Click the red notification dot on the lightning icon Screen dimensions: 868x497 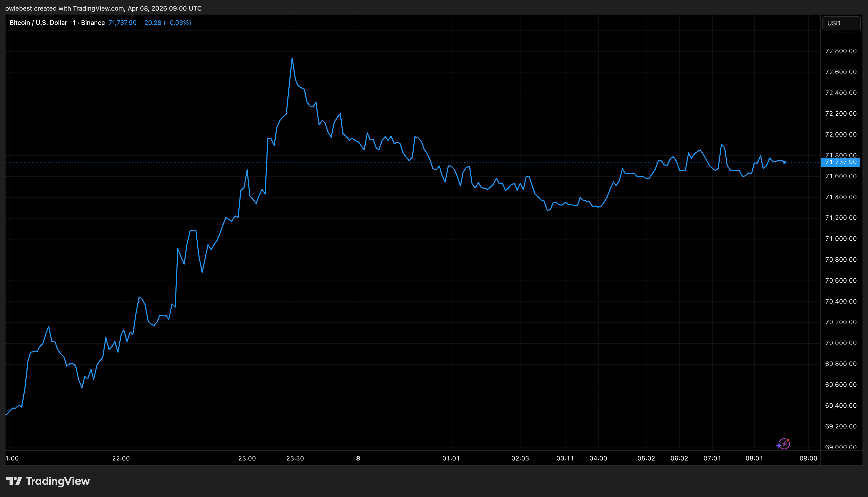[x=788, y=440]
